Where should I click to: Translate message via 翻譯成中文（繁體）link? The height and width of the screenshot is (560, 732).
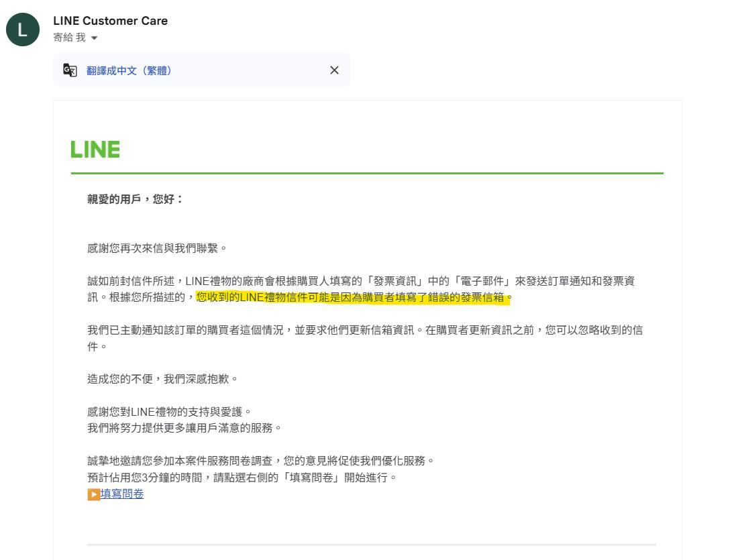129,70
